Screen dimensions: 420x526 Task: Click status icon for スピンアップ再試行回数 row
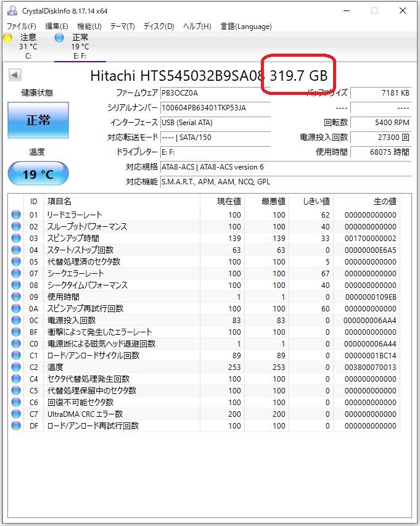click(x=16, y=308)
